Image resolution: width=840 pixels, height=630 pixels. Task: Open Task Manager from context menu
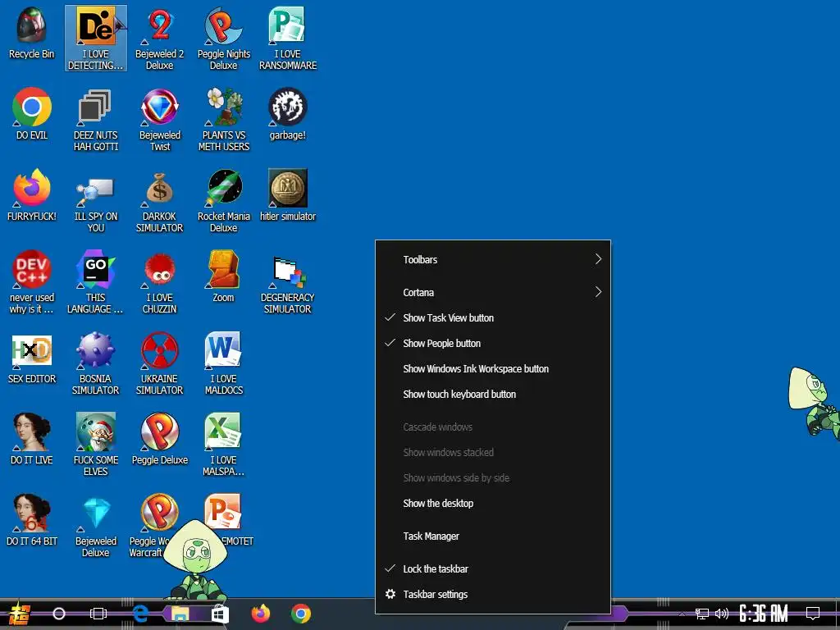493,536
